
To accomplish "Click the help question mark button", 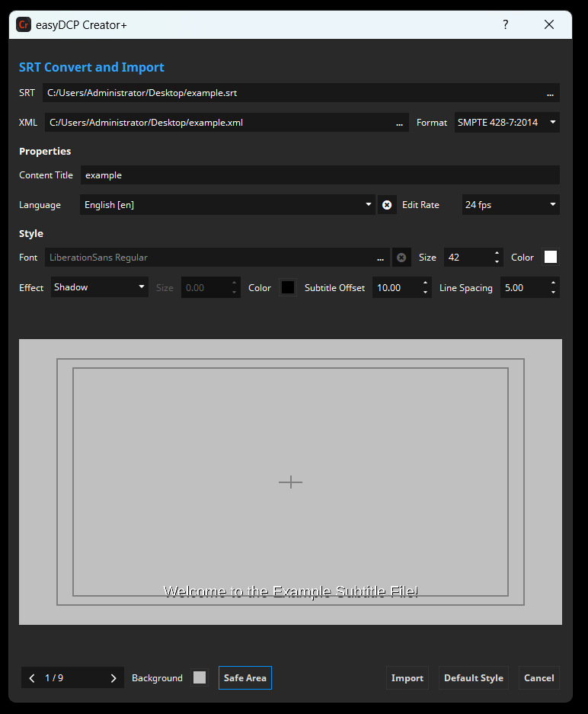I will (x=505, y=25).
